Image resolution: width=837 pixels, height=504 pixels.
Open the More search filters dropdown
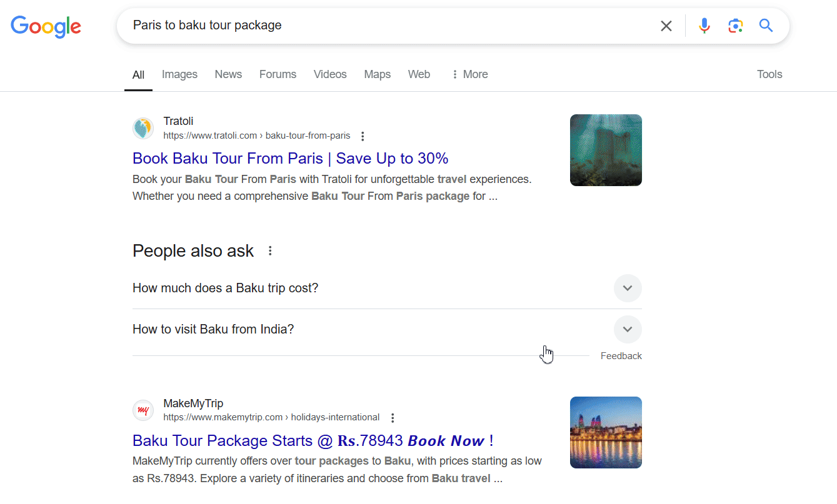(x=469, y=74)
